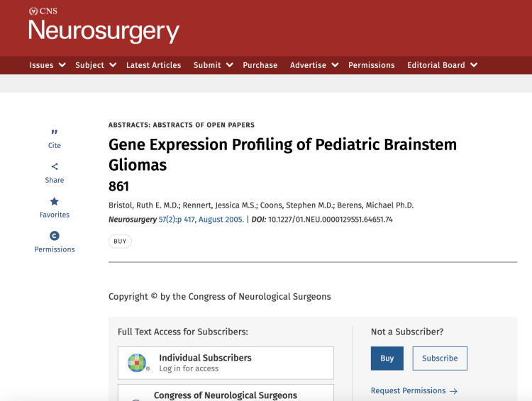Open the Purchase menu item

pos(260,65)
